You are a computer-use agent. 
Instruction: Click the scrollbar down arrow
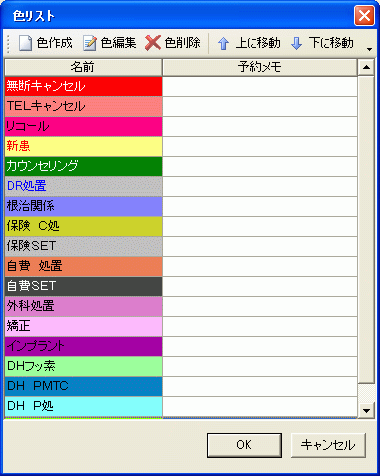[x=366, y=410]
